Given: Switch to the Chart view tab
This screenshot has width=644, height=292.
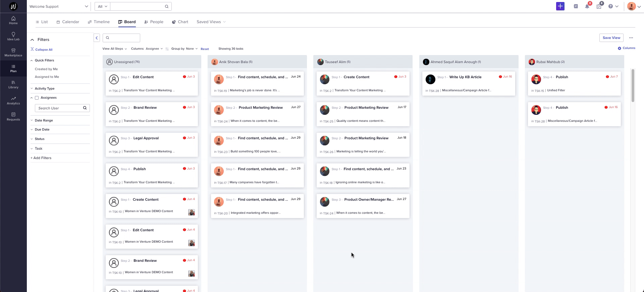Looking at the screenshot, I should [180, 22].
